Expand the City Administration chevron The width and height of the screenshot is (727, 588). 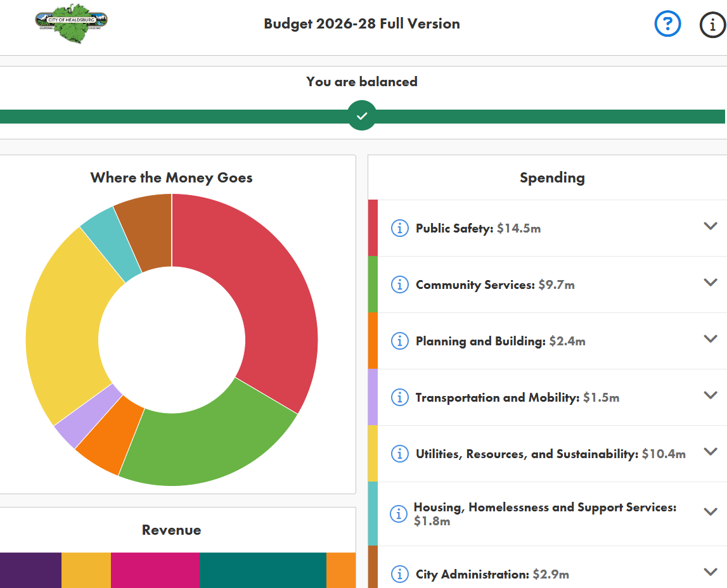(x=710, y=572)
